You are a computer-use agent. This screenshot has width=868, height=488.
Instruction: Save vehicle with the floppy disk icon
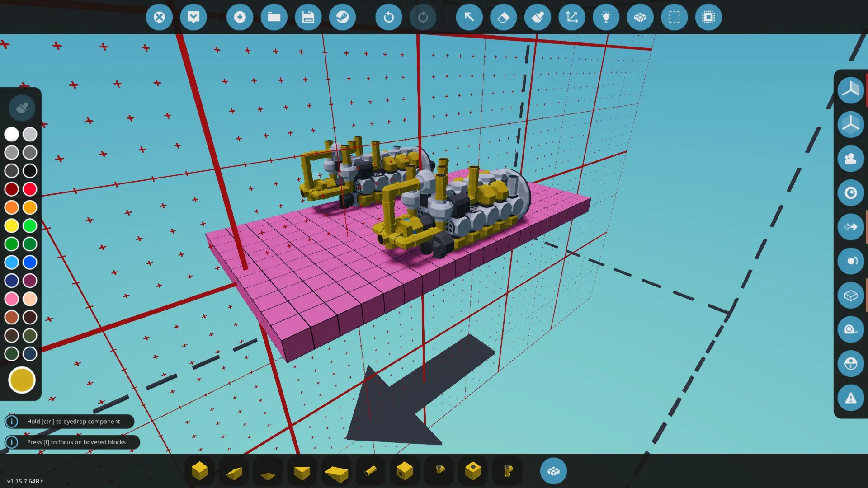click(308, 17)
